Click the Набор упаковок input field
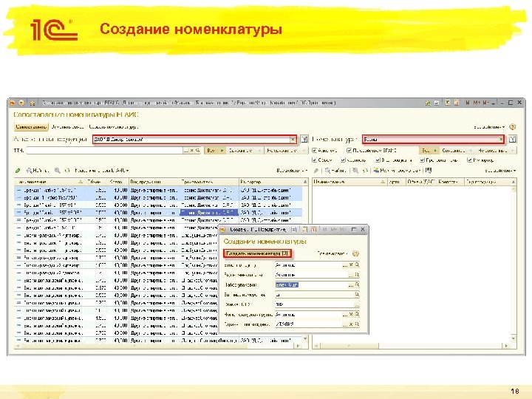 311,285
